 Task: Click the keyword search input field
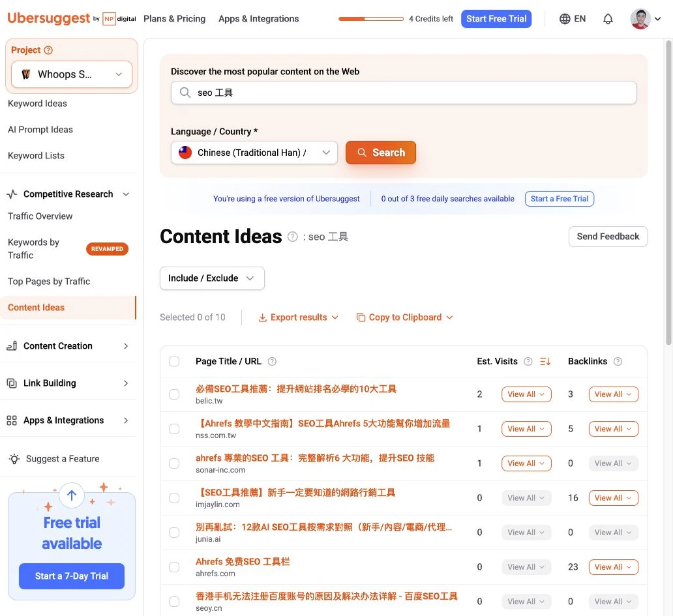pyautogui.click(x=404, y=93)
